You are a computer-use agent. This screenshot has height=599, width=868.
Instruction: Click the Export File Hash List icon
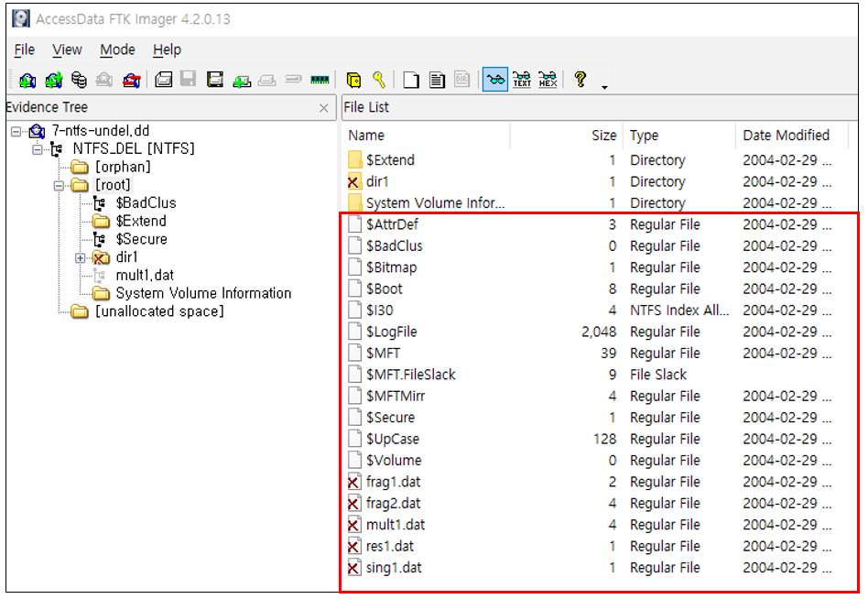pyautogui.click(x=438, y=81)
